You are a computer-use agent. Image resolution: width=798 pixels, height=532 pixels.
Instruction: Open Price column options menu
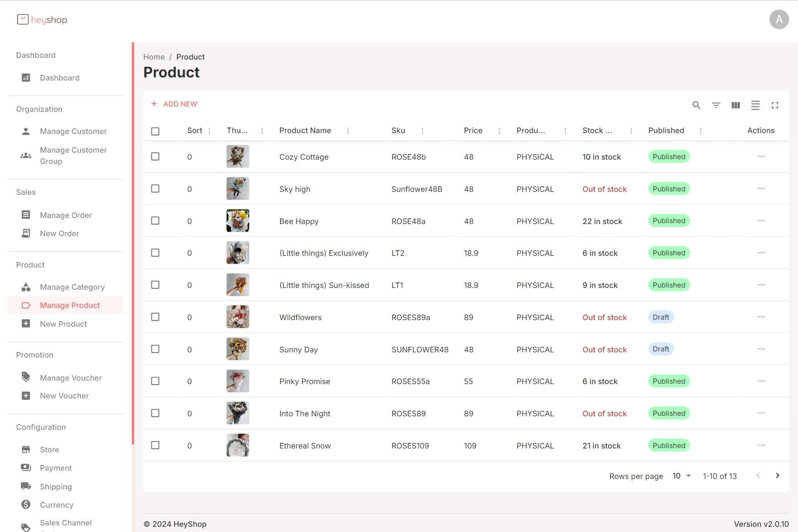click(499, 131)
